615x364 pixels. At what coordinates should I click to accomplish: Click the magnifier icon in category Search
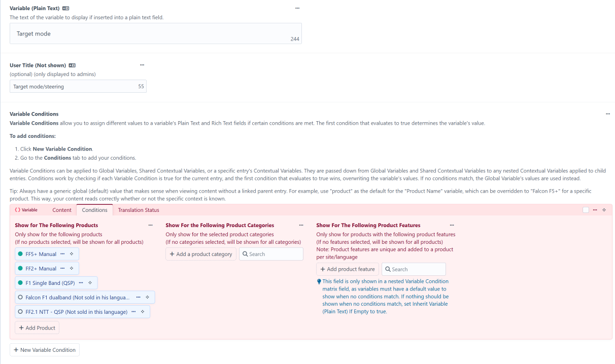245,254
